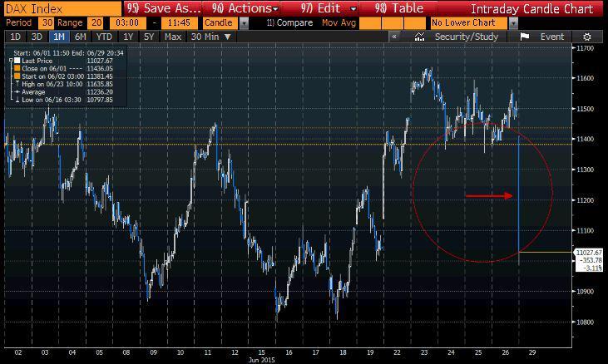Viewport: 608px width, 364px height.
Task: Click first Mov Avg input box
Action: click(x=370, y=23)
